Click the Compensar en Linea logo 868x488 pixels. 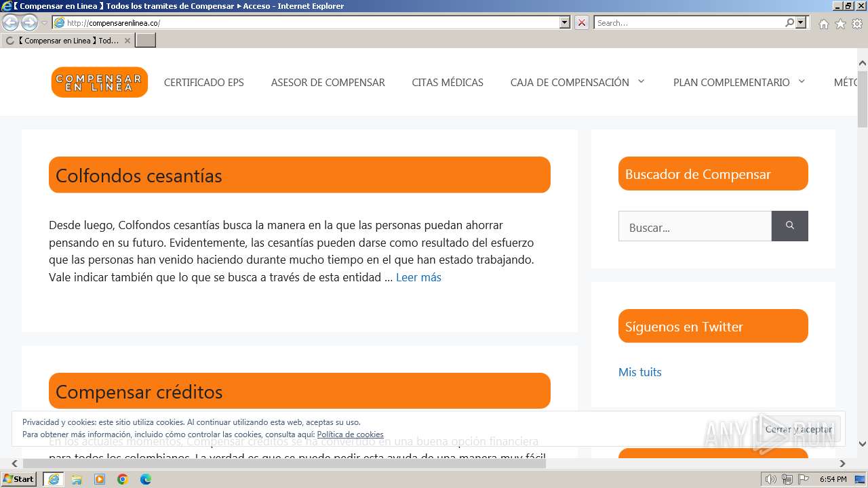click(100, 82)
